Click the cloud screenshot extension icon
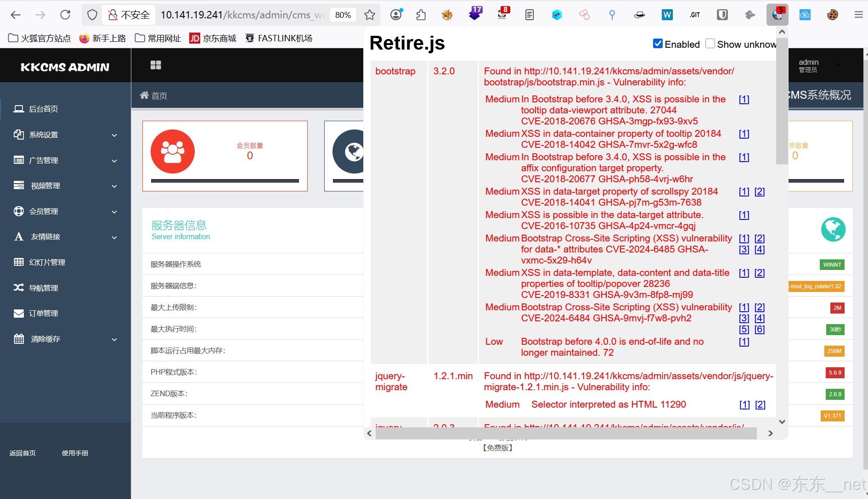The width and height of the screenshot is (868, 499). pyautogui.click(x=805, y=15)
